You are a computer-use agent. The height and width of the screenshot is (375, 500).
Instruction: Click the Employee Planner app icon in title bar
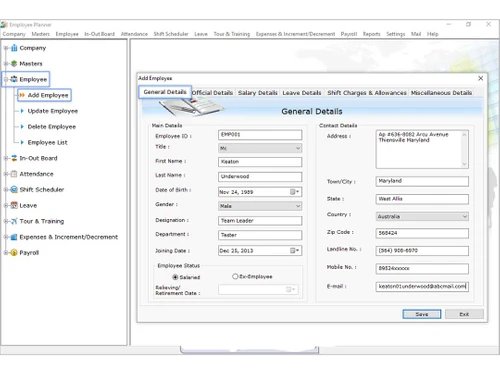(x=4, y=25)
